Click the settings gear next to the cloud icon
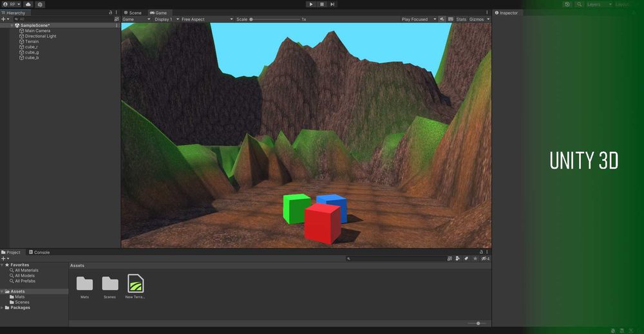644x334 pixels. (40, 4)
